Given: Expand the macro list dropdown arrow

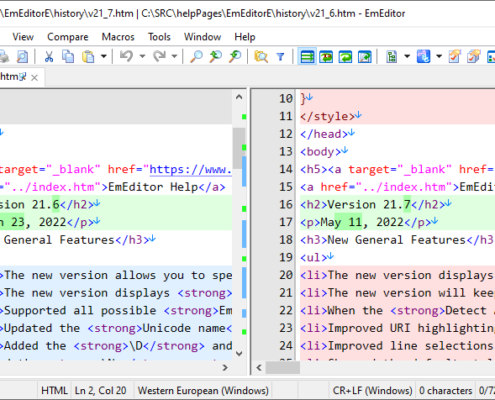Looking at the screenshot, I should [439, 56].
